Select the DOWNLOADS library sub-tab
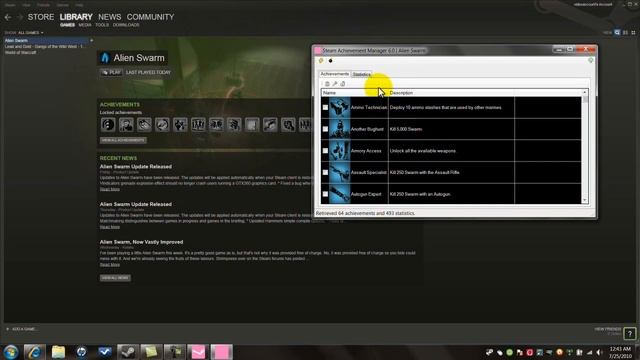The image size is (640, 360). point(126,25)
